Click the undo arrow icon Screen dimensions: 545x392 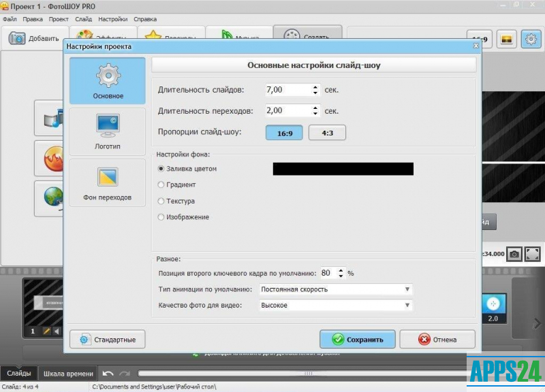click(x=108, y=374)
